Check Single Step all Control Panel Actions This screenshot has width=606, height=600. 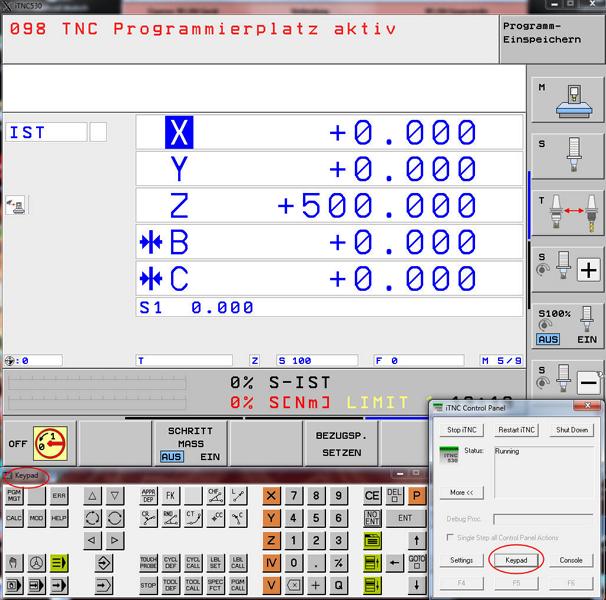click(450, 537)
